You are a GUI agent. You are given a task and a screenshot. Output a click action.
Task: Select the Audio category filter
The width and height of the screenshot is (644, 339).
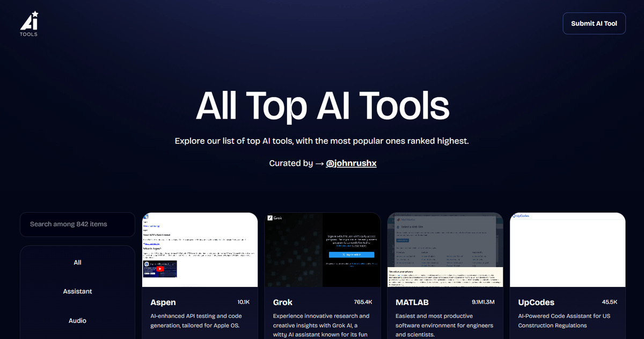point(77,321)
